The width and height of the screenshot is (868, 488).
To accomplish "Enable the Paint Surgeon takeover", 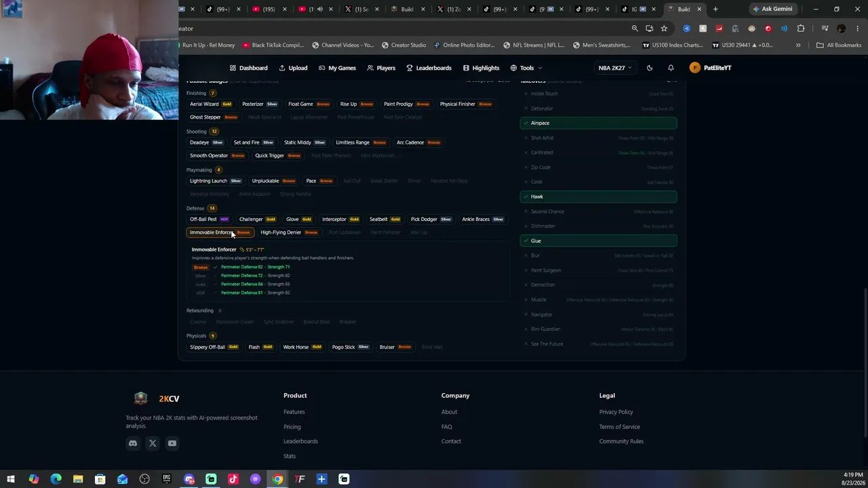I will point(598,270).
